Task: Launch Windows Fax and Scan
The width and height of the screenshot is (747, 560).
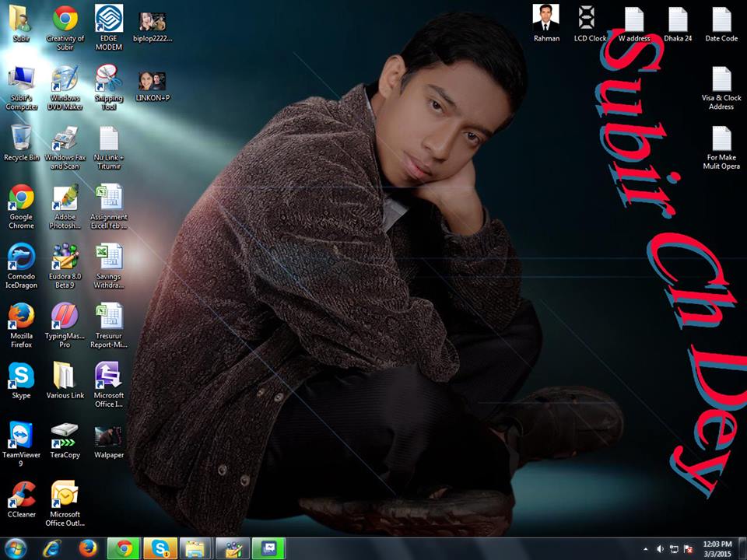Action: (x=65, y=148)
